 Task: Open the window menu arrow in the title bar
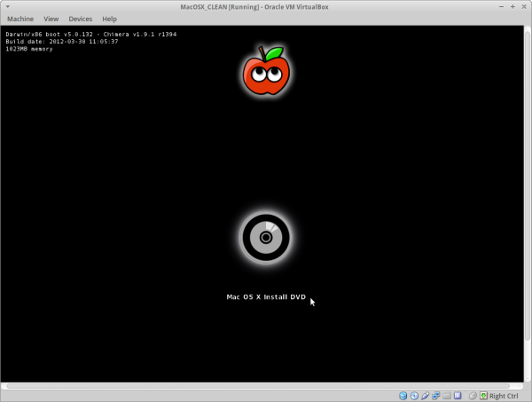[7, 7]
